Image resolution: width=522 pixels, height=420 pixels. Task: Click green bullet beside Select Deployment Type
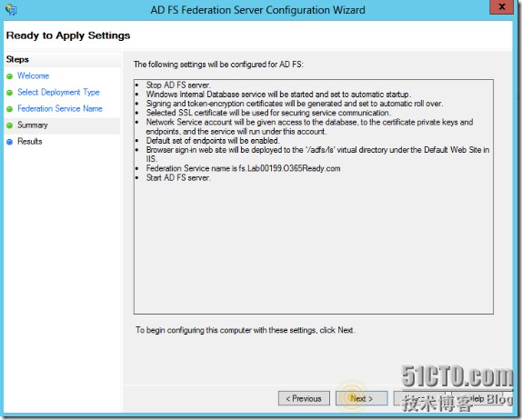pos(10,93)
